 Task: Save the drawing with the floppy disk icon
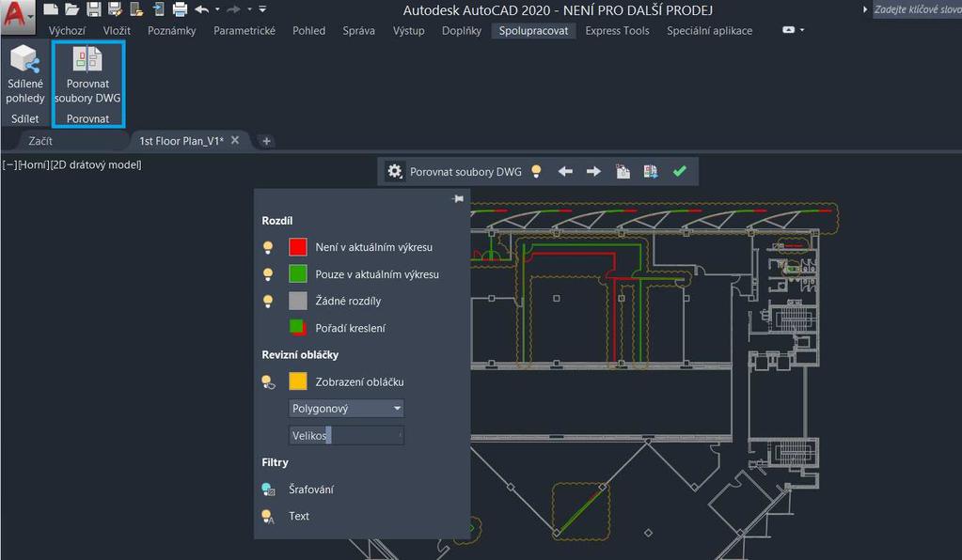(93, 9)
